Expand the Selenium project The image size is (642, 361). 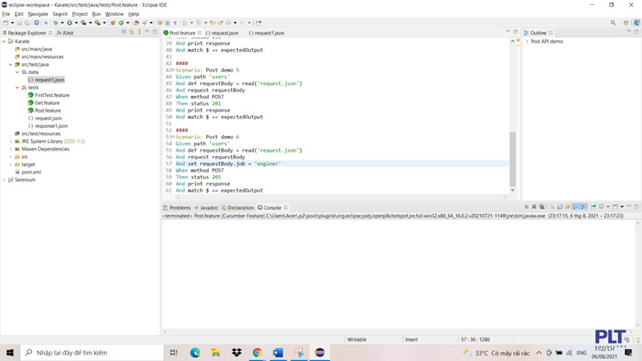click(4, 180)
